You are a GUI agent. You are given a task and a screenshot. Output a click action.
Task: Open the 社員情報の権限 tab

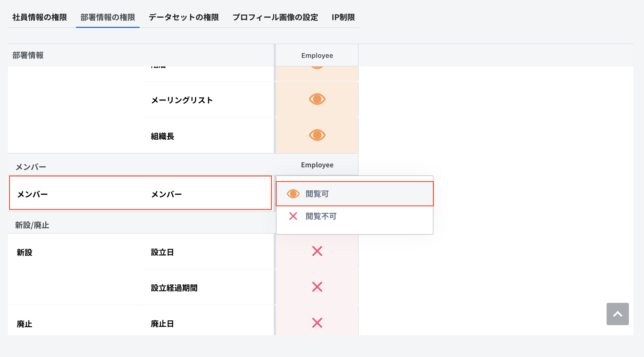(40, 17)
